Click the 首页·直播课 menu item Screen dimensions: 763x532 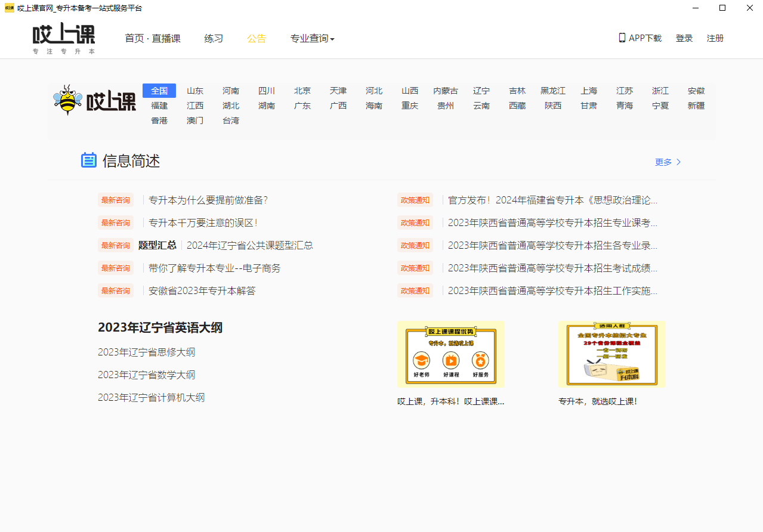coord(152,38)
